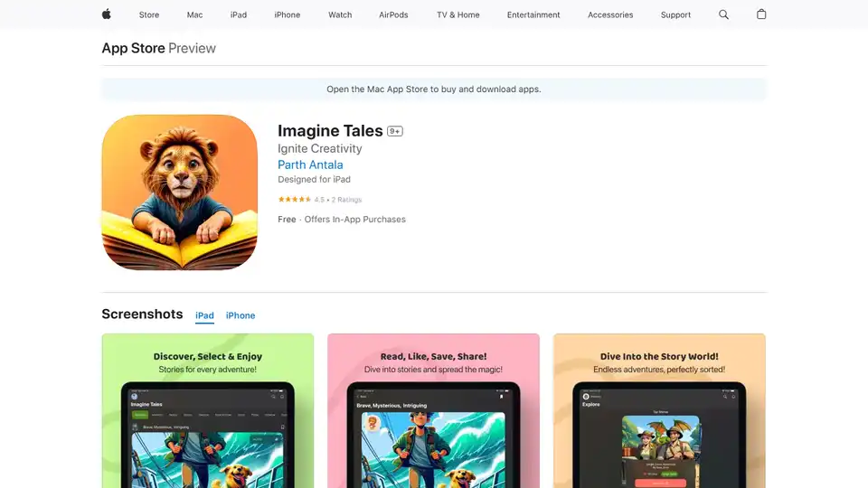Open the Accessories menu item

coord(610,15)
